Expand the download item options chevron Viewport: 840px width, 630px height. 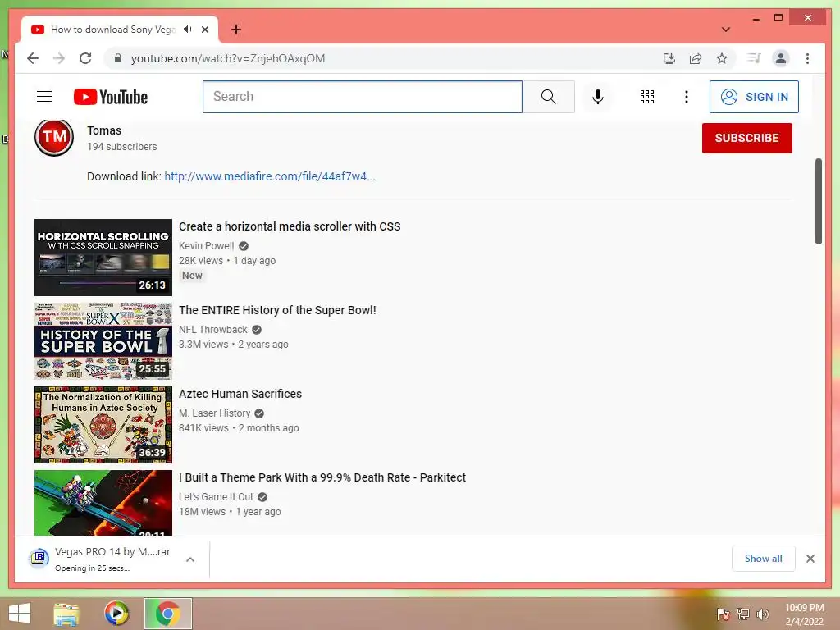(190, 559)
